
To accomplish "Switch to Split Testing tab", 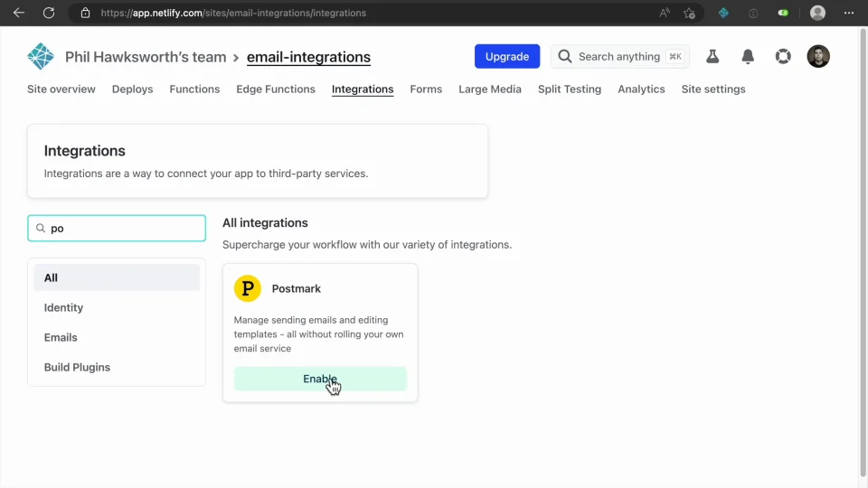I will [x=570, y=89].
